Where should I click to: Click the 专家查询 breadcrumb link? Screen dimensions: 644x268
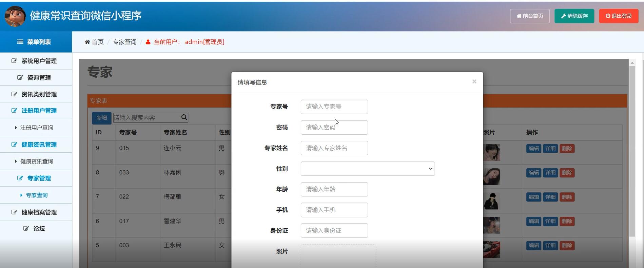(124, 42)
